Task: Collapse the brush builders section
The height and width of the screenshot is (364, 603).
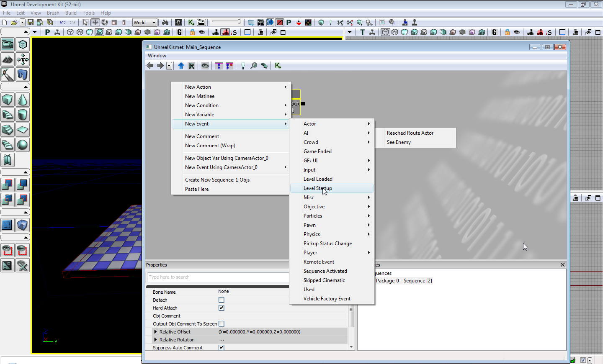Action: tap(15, 87)
